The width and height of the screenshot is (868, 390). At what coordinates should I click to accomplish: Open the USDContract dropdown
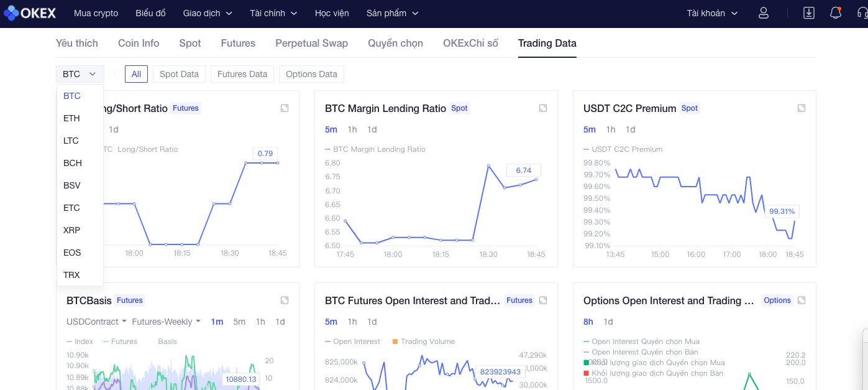tap(96, 322)
